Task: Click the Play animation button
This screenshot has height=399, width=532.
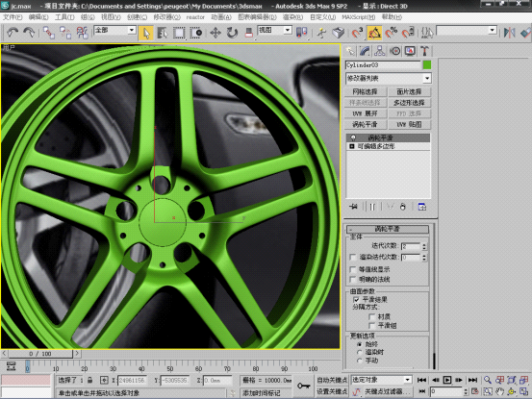Action: pos(447,380)
